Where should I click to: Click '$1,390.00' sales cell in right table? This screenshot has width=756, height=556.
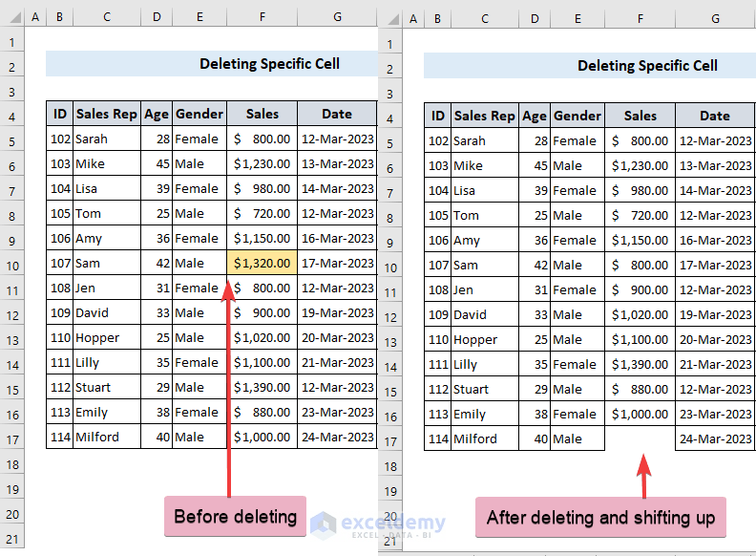640,364
